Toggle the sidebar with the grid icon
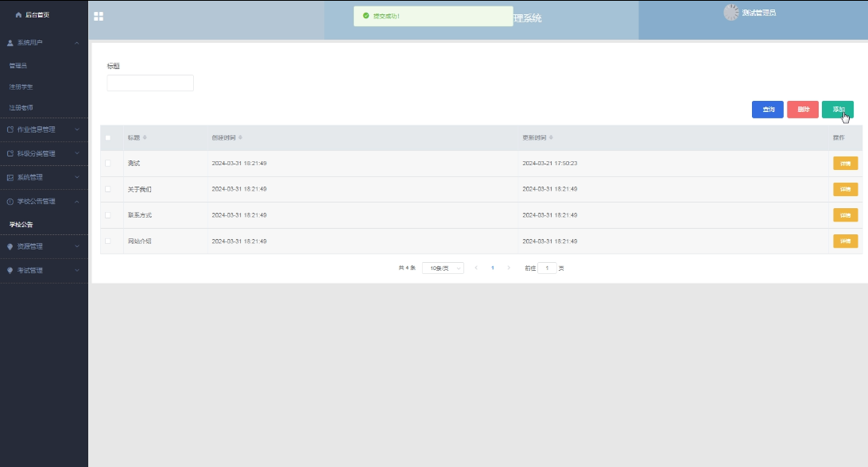 [99, 17]
